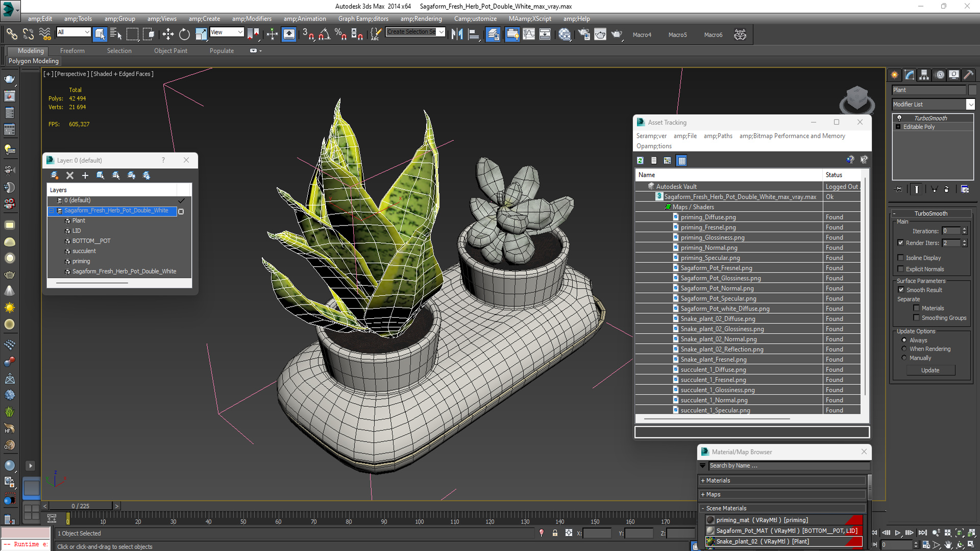Open Select by Name tool
Viewport: 980px width, 551px height.
point(116,34)
